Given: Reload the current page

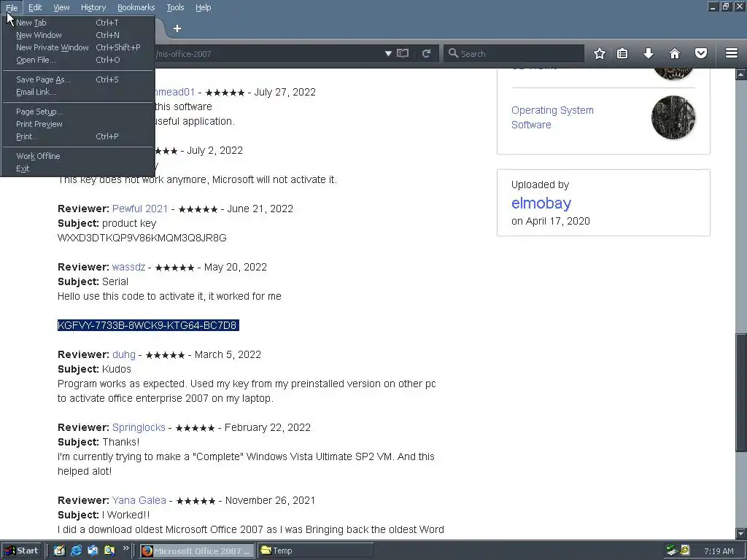Looking at the screenshot, I should pos(426,53).
